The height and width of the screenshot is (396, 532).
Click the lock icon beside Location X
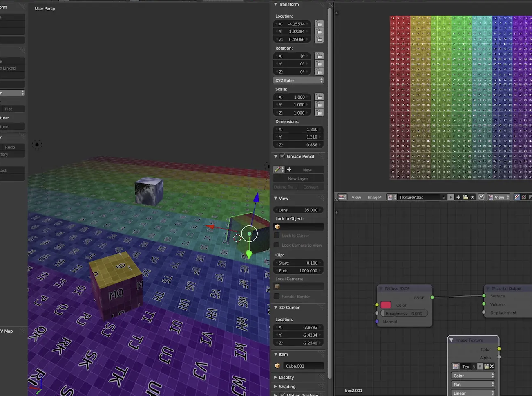tap(319, 24)
